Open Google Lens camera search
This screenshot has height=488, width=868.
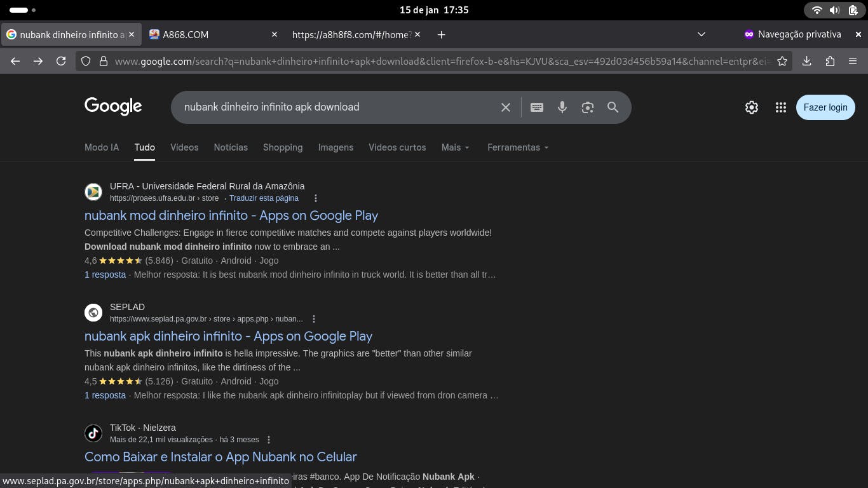click(587, 107)
